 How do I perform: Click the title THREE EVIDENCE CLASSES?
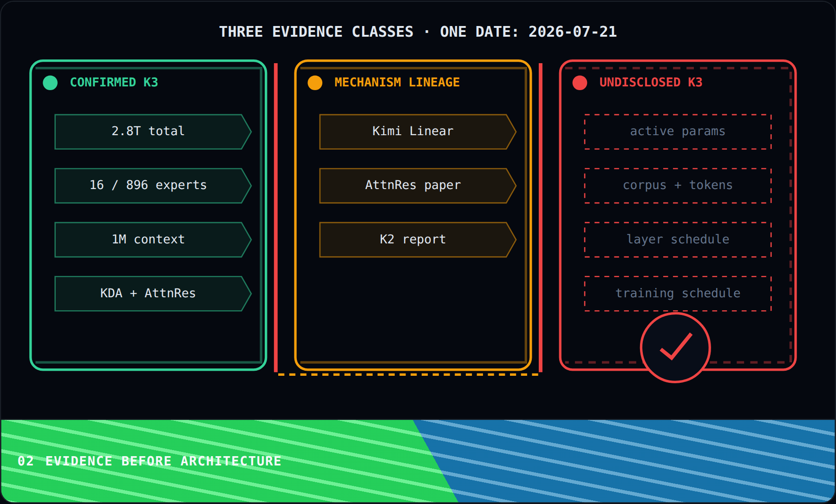pos(316,32)
